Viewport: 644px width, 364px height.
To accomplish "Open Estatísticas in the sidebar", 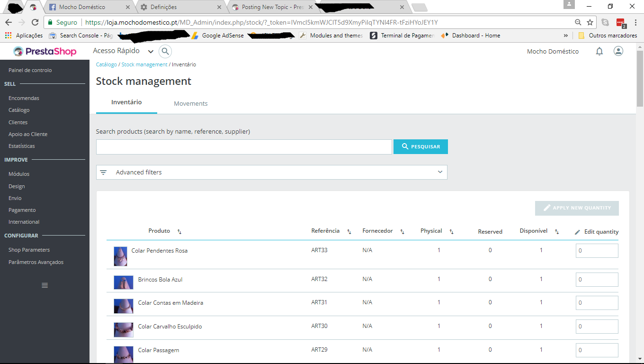I will (x=22, y=146).
